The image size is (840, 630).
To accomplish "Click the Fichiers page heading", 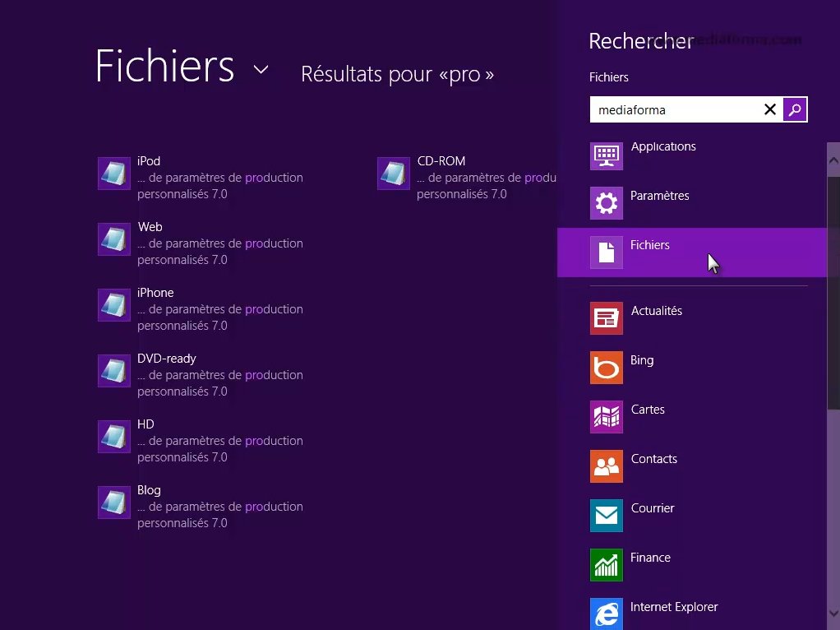I will click(x=165, y=66).
